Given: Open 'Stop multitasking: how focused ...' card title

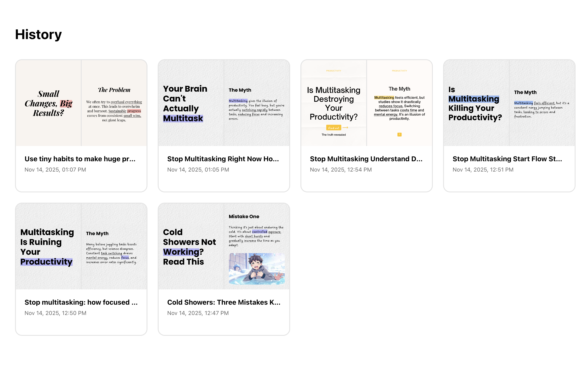Looking at the screenshot, I should [x=81, y=302].
